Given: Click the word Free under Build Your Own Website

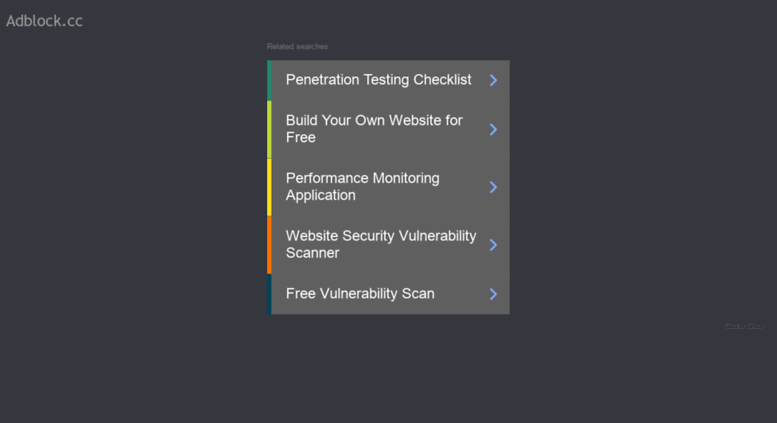Looking at the screenshot, I should point(301,137).
